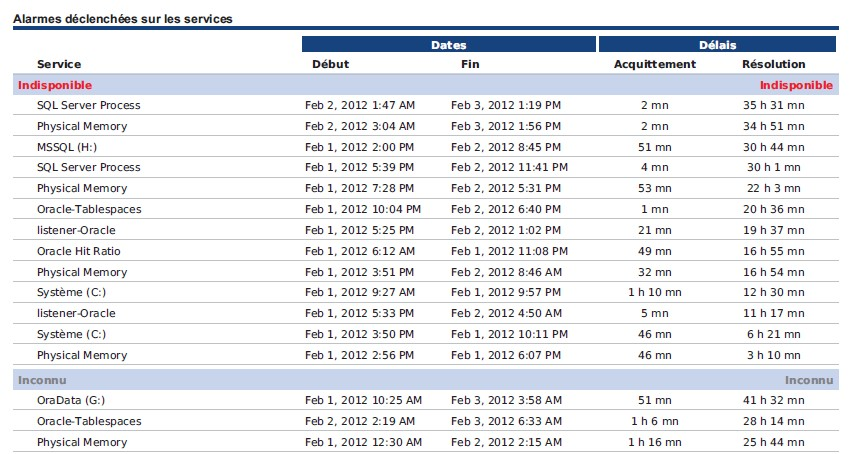Click the right-aligned red 'Indisponible' label
This screenshot has width=851, height=454.
(x=796, y=85)
